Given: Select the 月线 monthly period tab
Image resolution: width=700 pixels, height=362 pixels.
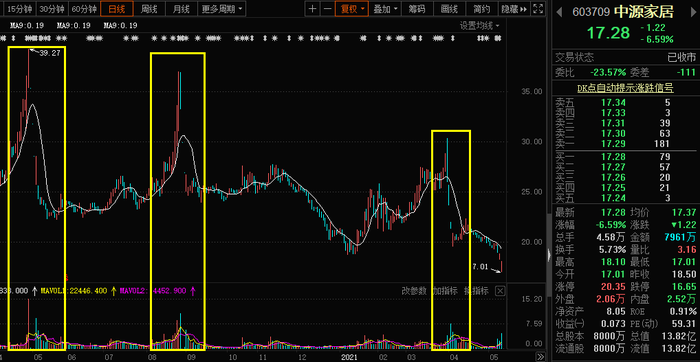Looking at the screenshot, I should click(x=181, y=8).
